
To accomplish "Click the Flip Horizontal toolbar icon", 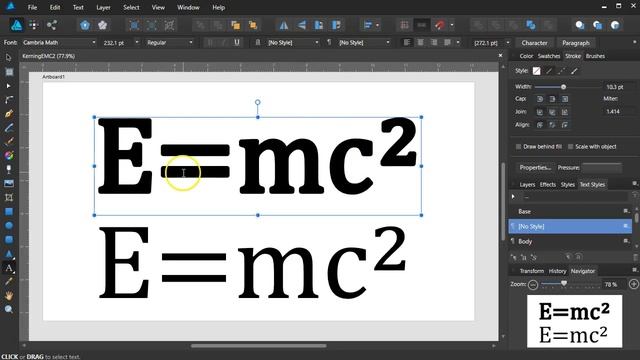I will tap(284, 25).
